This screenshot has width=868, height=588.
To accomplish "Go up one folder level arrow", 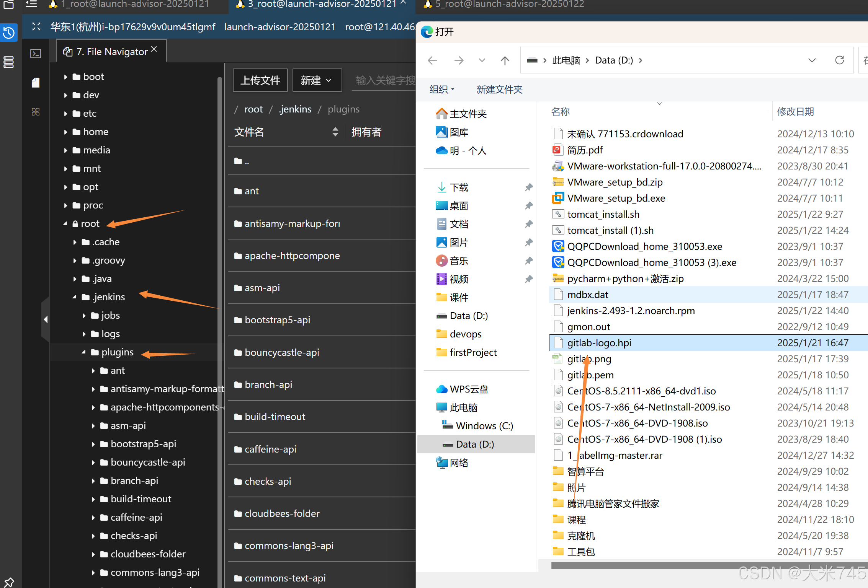I will [505, 60].
